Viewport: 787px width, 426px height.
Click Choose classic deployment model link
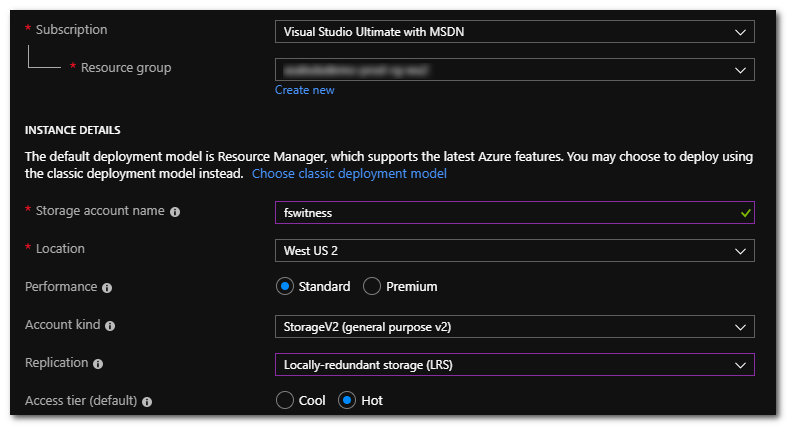pos(349,174)
